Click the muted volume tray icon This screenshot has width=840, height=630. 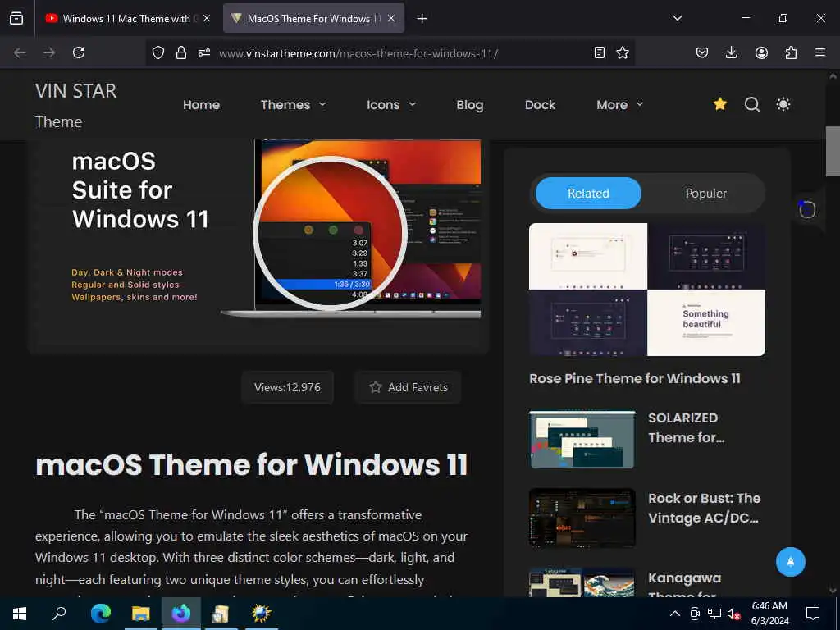734,614
